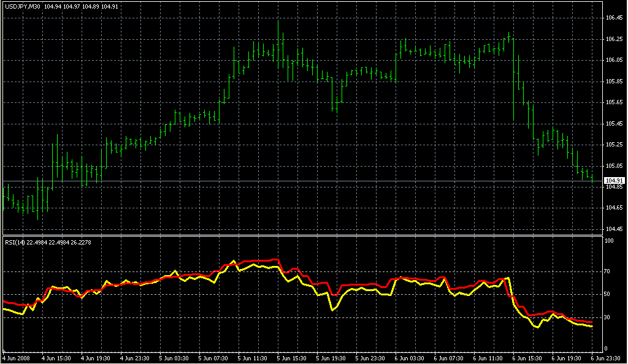
Task: Click the RSI scale value 0
Action: point(606,349)
